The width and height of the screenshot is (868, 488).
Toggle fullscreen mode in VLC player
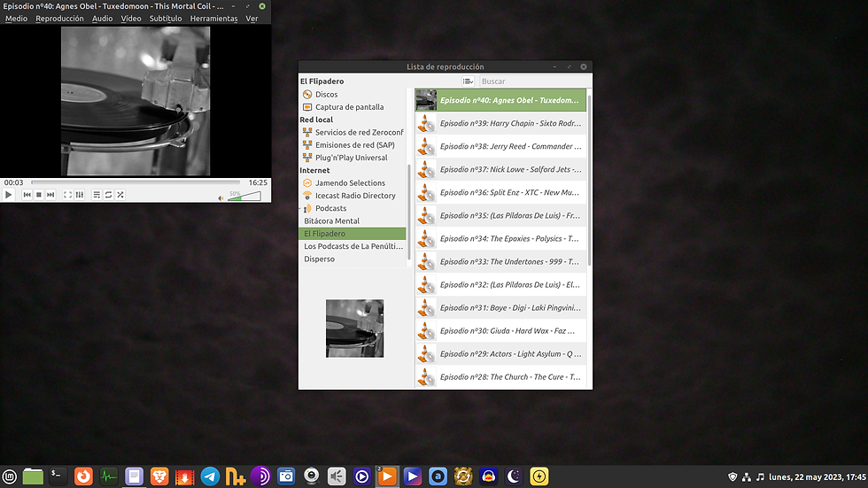67,195
